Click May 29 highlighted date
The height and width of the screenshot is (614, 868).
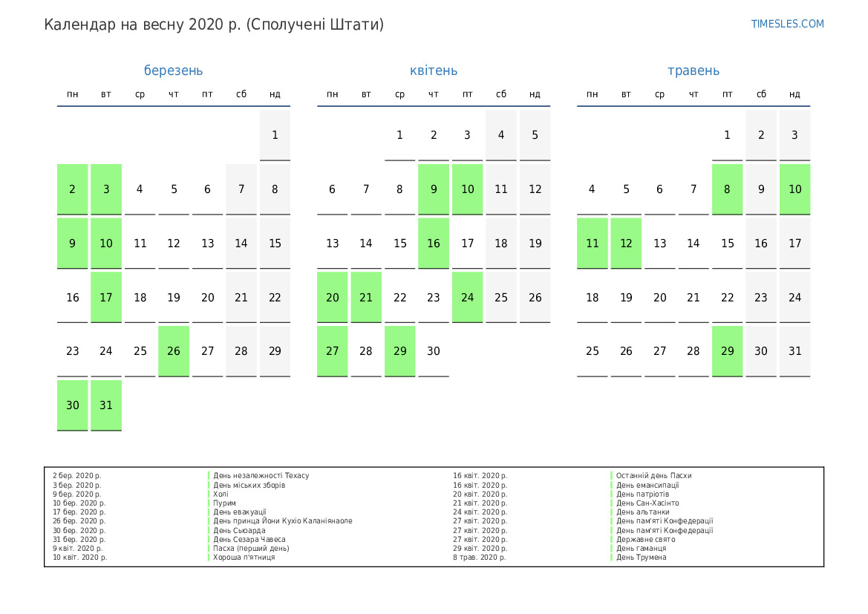tap(727, 351)
